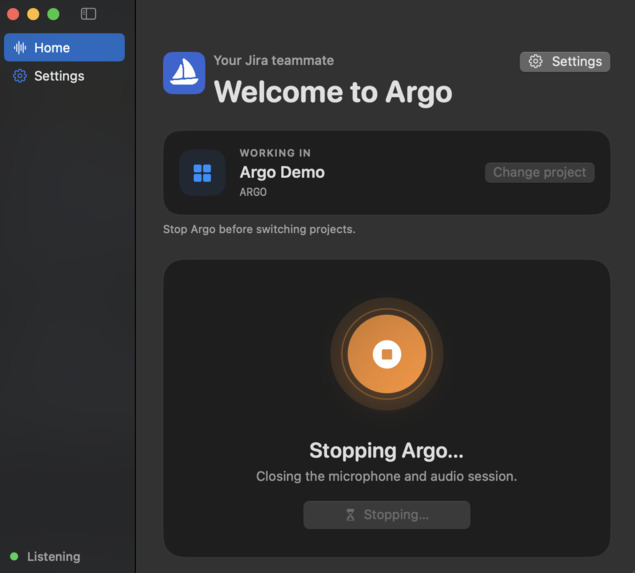Click the Listening status label
Image resolution: width=635 pixels, height=573 pixels.
[53, 556]
